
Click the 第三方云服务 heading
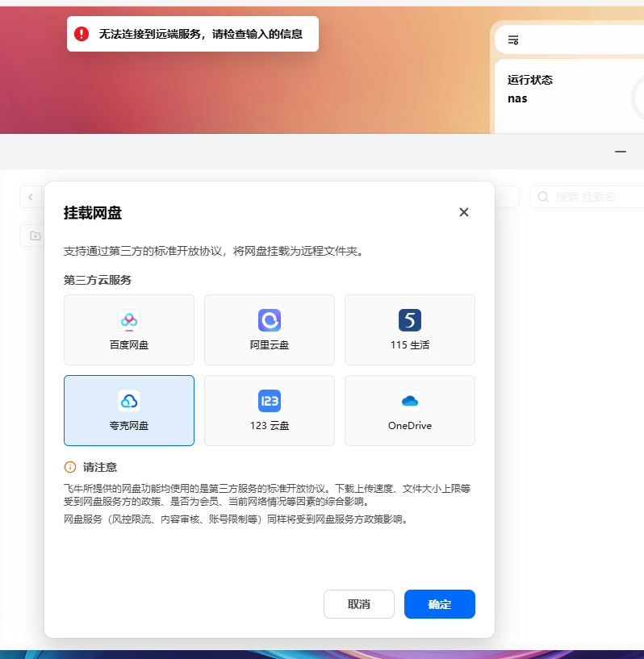point(98,280)
